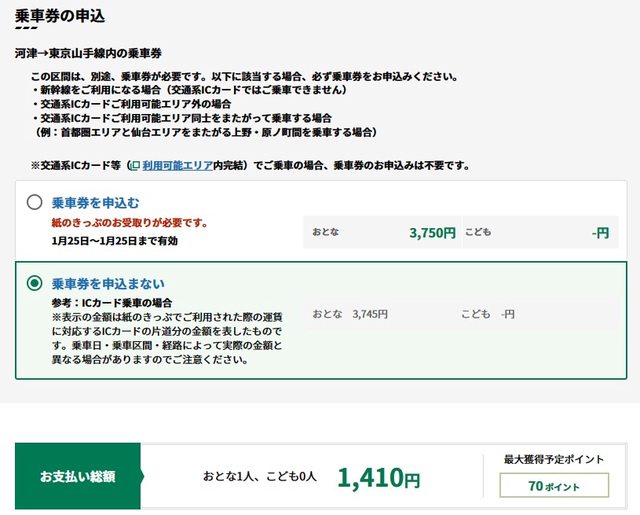Click the red 紙のきっぷのお受取りが必要です notice
Image resolution: width=640 pixels, height=515 pixels.
(x=129, y=223)
